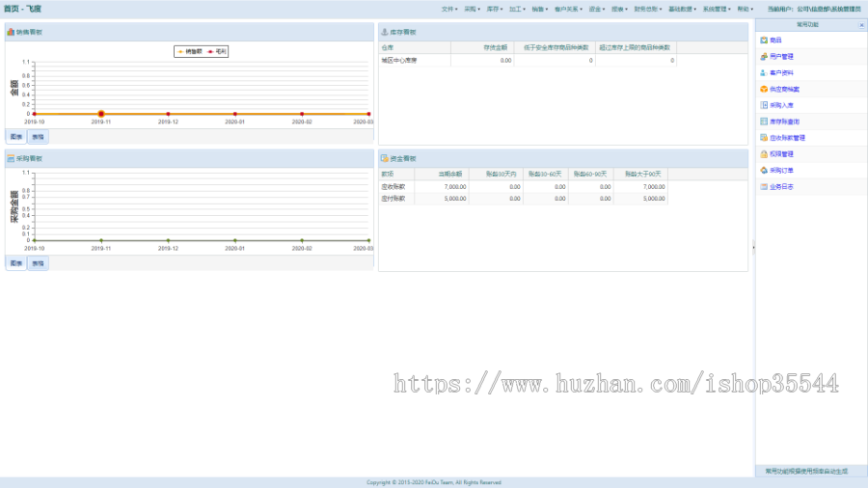Open the 业务日志 shortcut icon

point(764,187)
